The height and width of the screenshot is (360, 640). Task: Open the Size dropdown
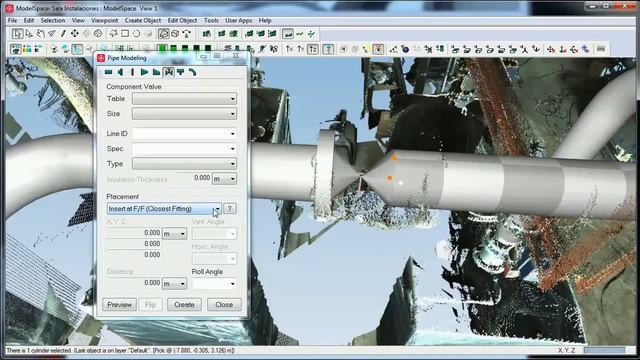pos(184,114)
